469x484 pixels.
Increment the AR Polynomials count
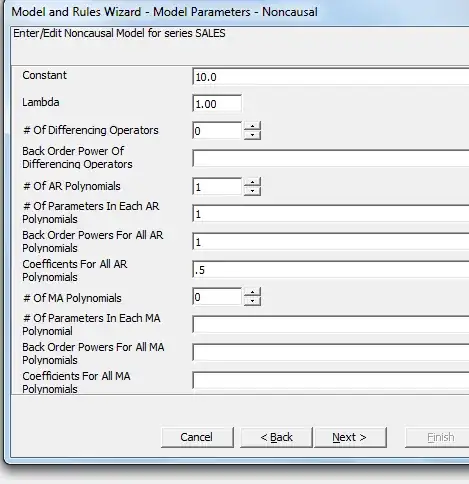tap(252, 182)
